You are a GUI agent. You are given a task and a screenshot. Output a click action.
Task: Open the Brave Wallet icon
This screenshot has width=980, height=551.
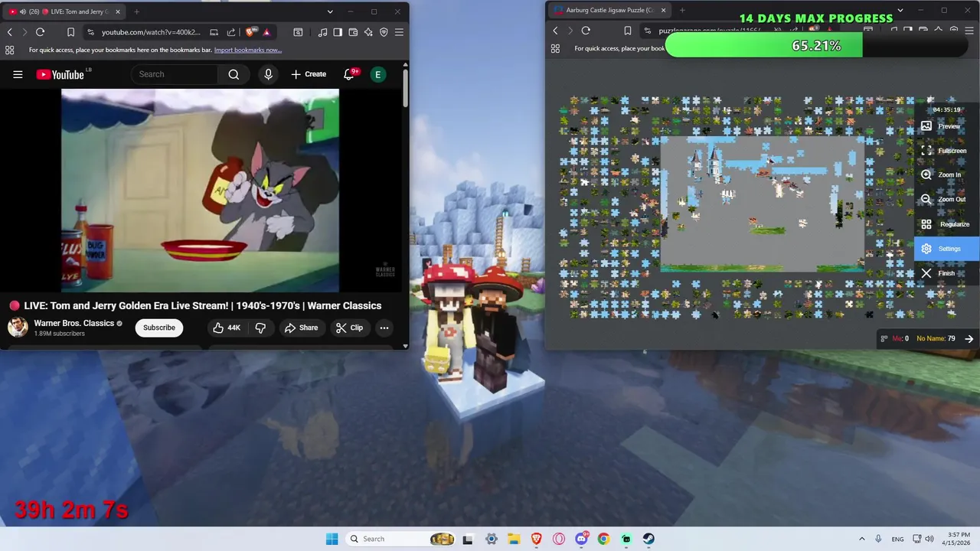pyautogui.click(x=353, y=32)
